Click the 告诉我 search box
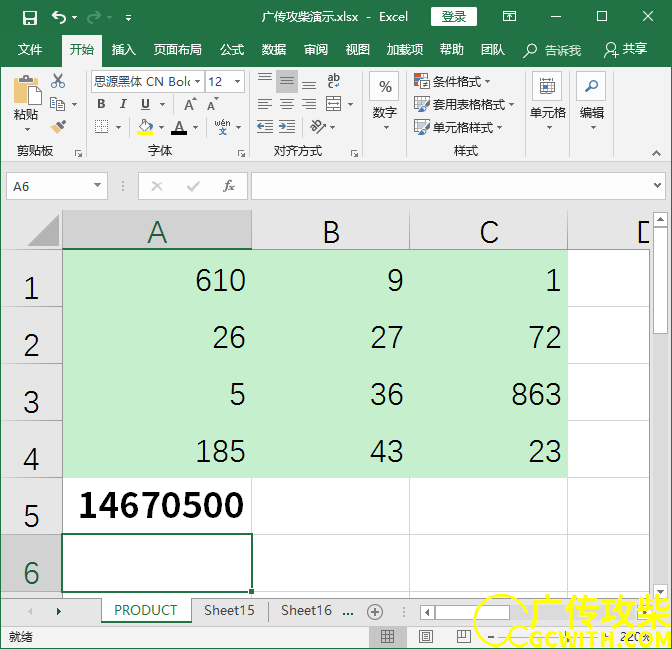This screenshot has height=649, width=672. 552,50
